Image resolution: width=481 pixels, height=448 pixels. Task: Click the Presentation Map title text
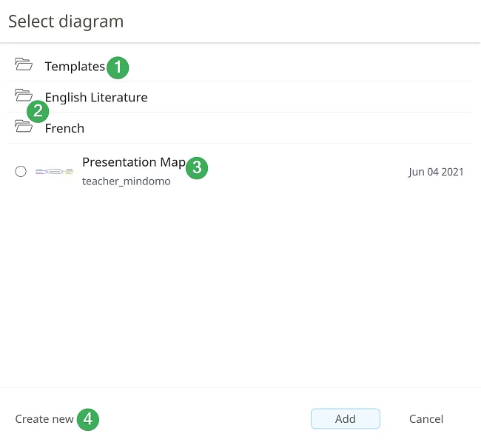click(133, 162)
